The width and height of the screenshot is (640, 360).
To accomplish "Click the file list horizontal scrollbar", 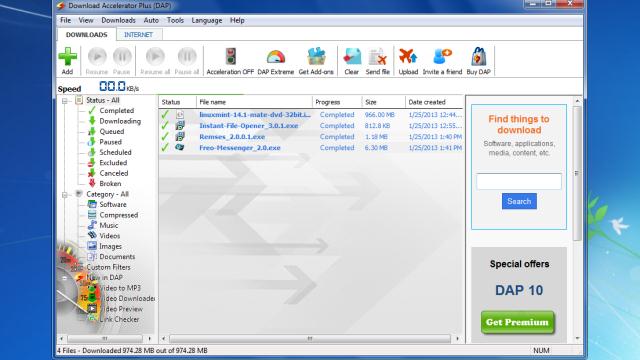I will coord(310,338).
